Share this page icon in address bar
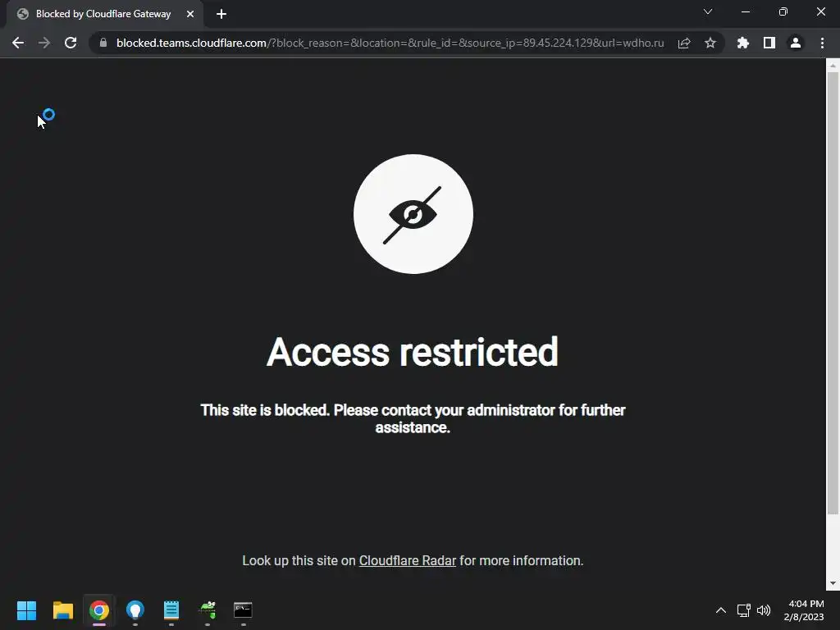 (x=683, y=43)
